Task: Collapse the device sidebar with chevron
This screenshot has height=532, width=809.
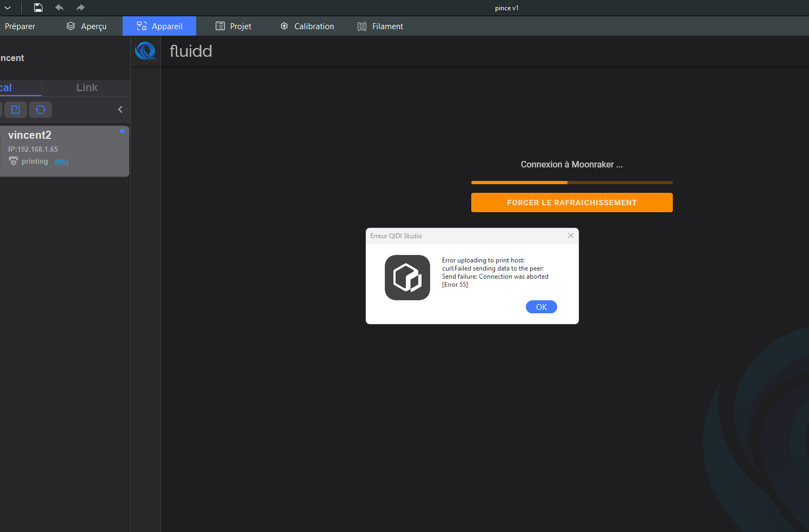Action: (x=120, y=110)
